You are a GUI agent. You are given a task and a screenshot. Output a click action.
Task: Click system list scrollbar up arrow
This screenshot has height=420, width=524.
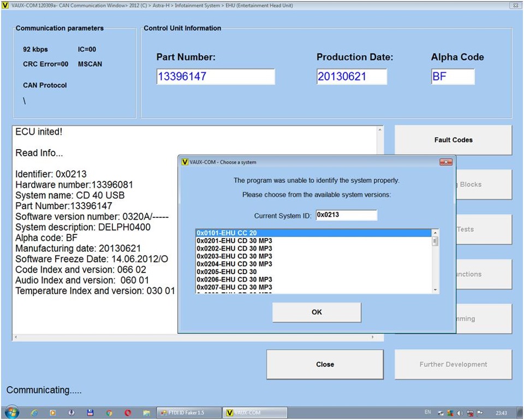[x=435, y=233]
